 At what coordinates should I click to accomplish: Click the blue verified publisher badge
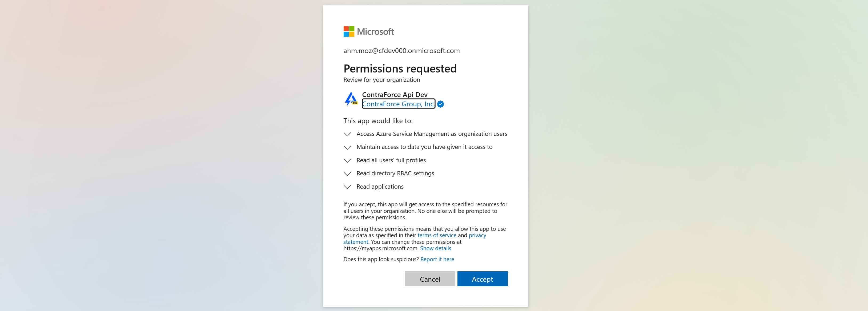click(x=440, y=104)
